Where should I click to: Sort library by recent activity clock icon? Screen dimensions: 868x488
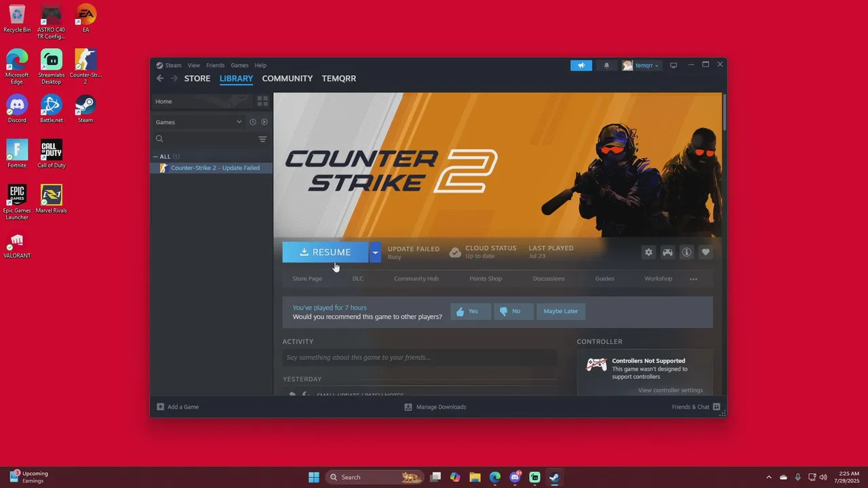coord(253,122)
